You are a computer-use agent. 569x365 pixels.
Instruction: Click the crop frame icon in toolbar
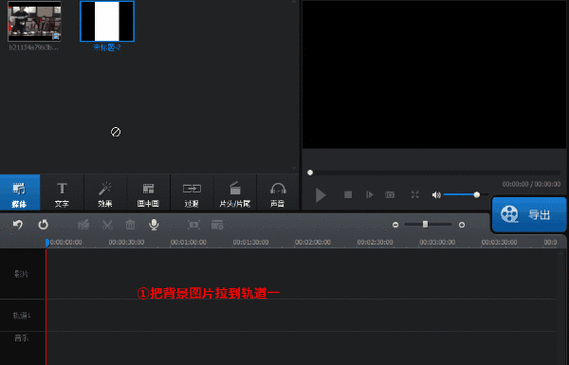coord(194,225)
